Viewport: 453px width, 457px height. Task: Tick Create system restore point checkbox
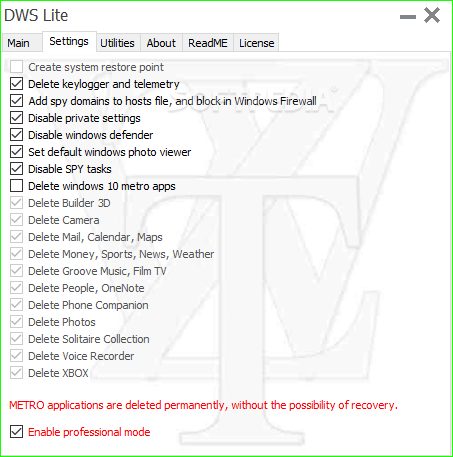point(16,67)
